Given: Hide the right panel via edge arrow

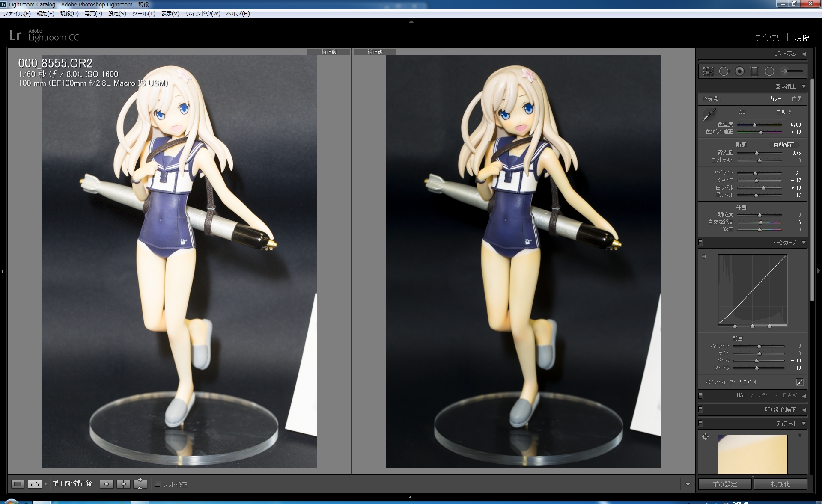Looking at the screenshot, I should pos(819,270).
